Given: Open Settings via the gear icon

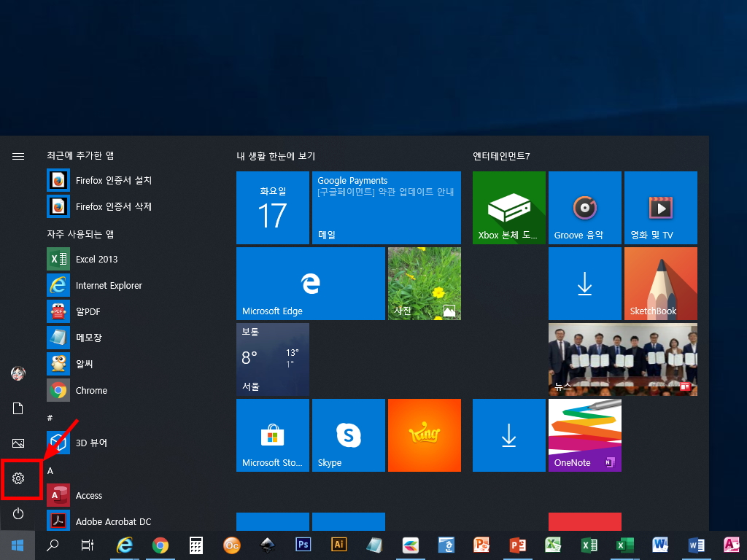Looking at the screenshot, I should [18, 478].
